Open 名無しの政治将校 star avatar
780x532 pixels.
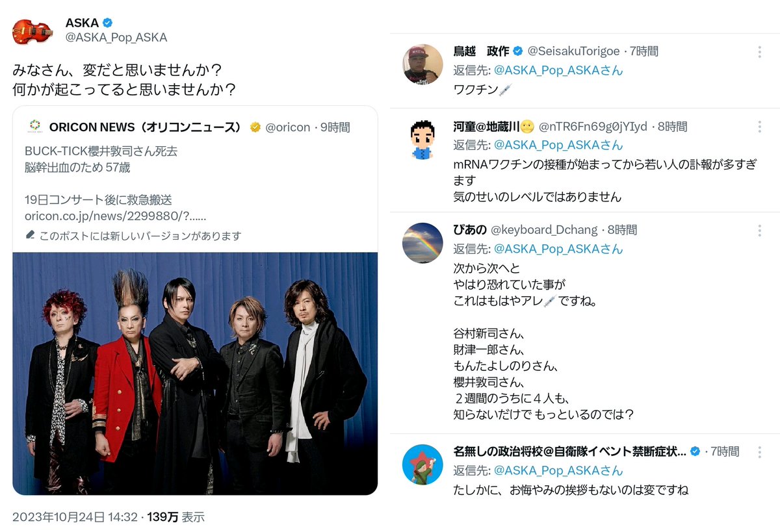pos(422,464)
